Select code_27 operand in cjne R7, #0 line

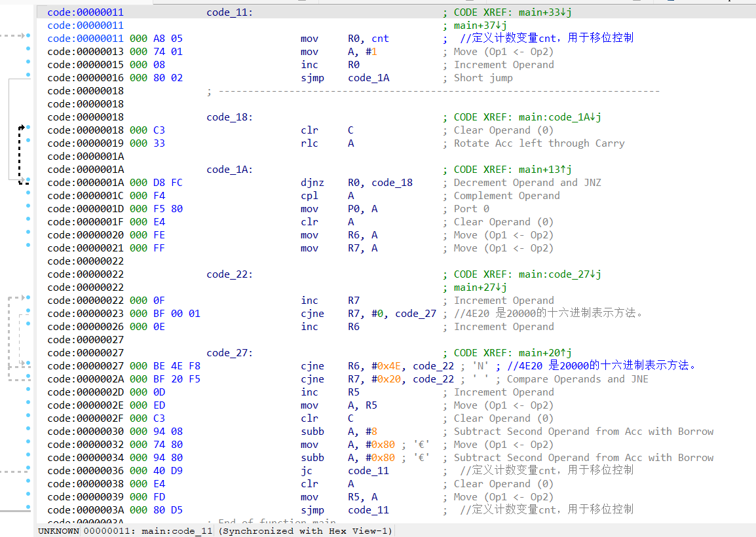[x=415, y=314]
